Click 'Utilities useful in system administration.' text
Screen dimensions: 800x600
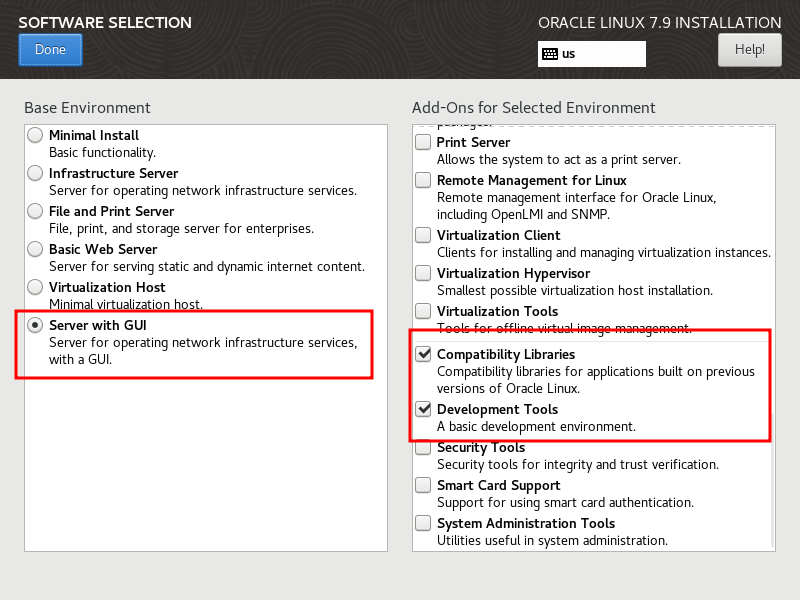(x=553, y=541)
